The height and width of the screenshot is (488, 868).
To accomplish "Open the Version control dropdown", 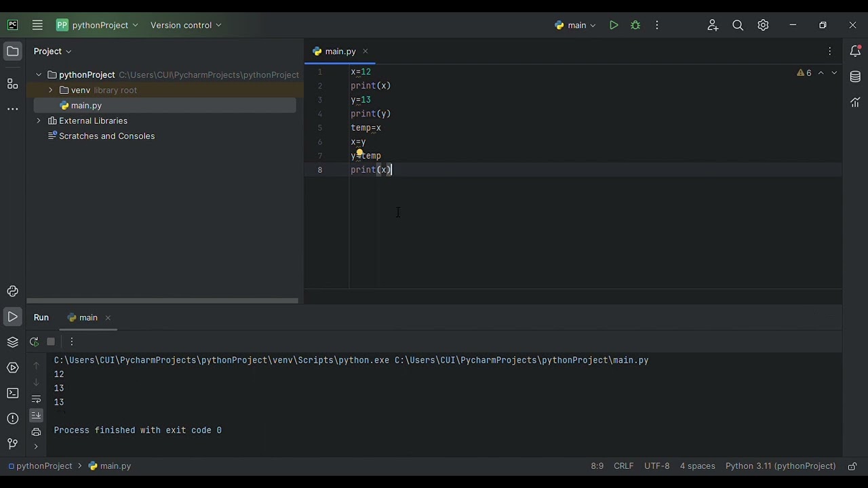I will 185,25.
